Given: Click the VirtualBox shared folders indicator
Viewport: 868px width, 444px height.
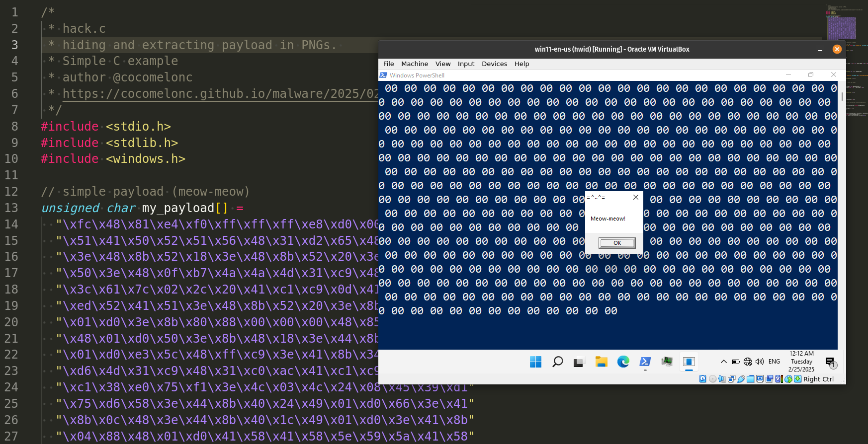Looking at the screenshot, I should [751, 379].
